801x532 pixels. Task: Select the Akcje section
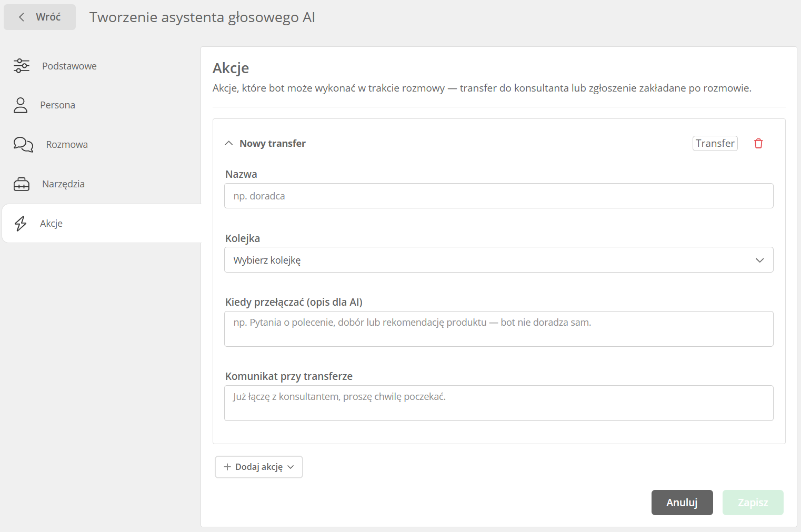(x=102, y=224)
